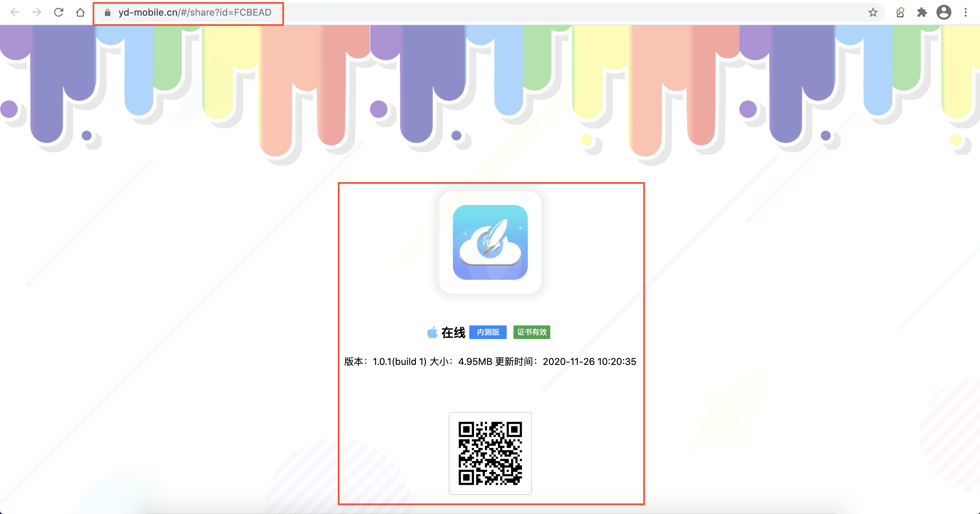
Task: Click the 证书有效 green badge
Action: coord(532,332)
